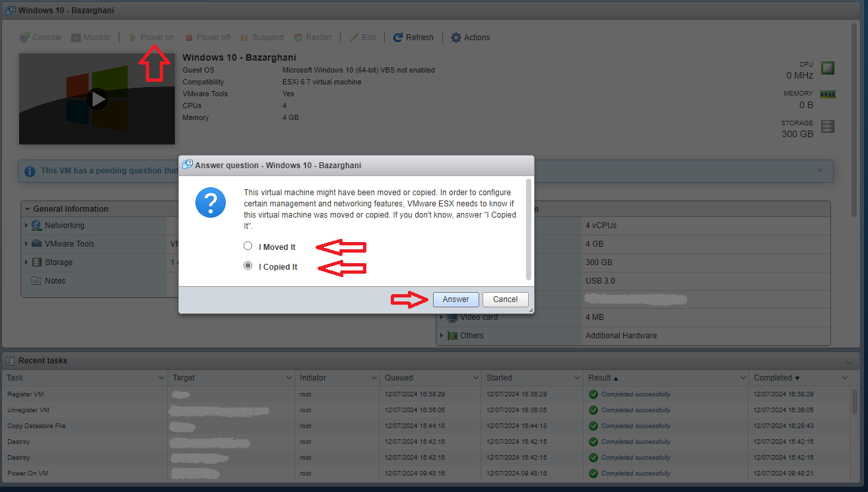Screen dimensions: 868x492
Task: Click the Answer question dialog scrollbar
Action: click(528, 229)
